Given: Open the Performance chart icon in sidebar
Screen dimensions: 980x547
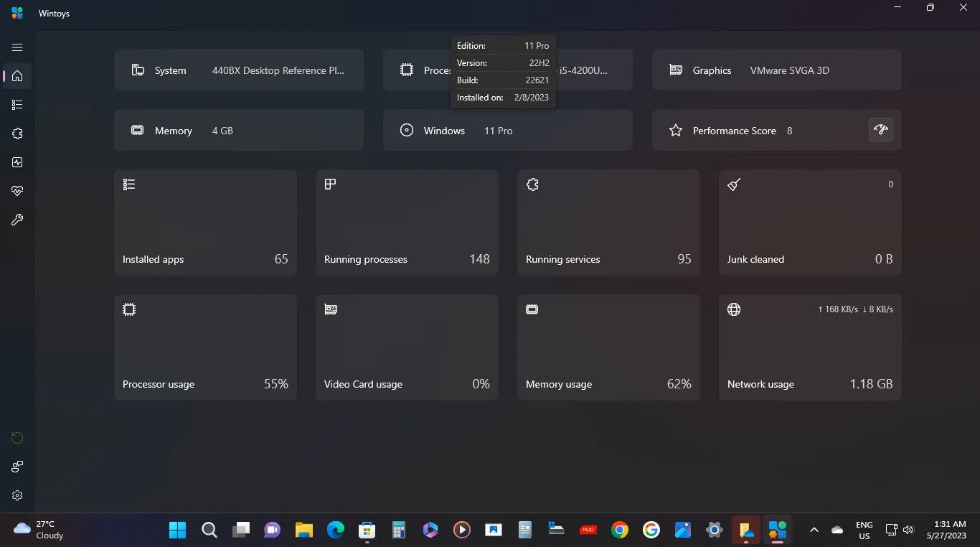Looking at the screenshot, I should [17, 162].
